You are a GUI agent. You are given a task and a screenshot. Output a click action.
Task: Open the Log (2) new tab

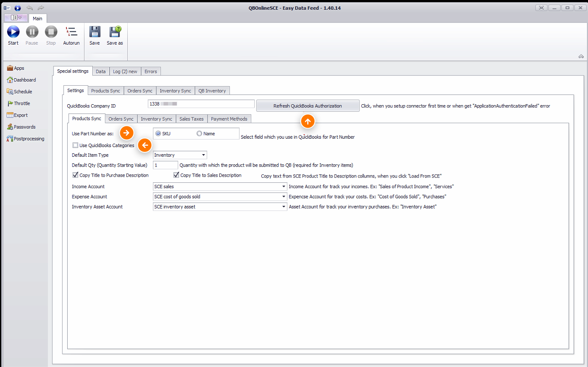pyautogui.click(x=125, y=72)
